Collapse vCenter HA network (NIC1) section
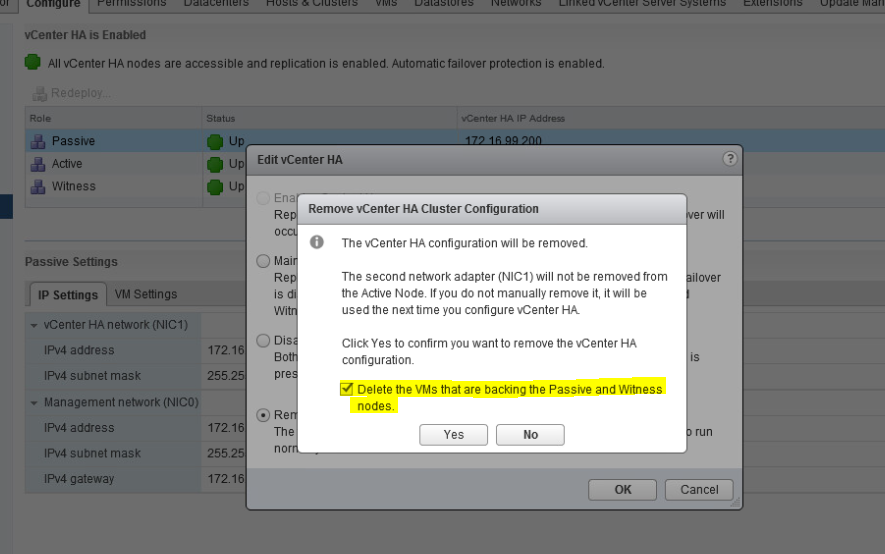The height and width of the screenshot is (554, 885). (x=34, y=326)
